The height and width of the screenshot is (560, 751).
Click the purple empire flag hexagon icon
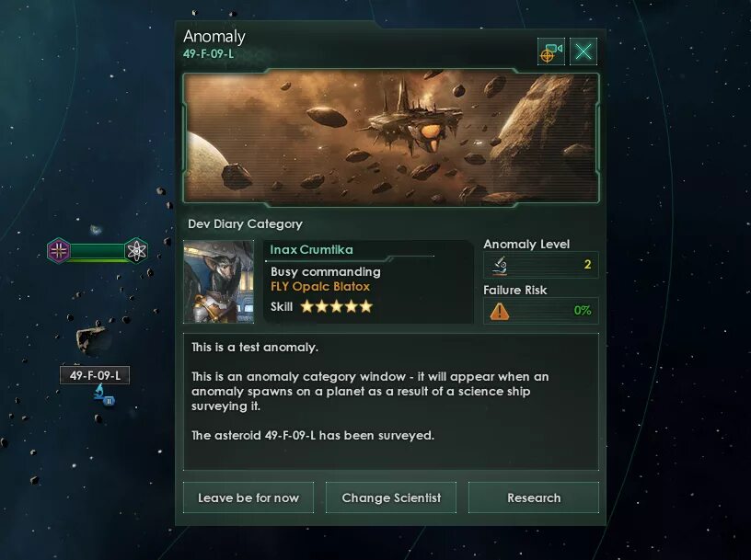coord(58,250)
